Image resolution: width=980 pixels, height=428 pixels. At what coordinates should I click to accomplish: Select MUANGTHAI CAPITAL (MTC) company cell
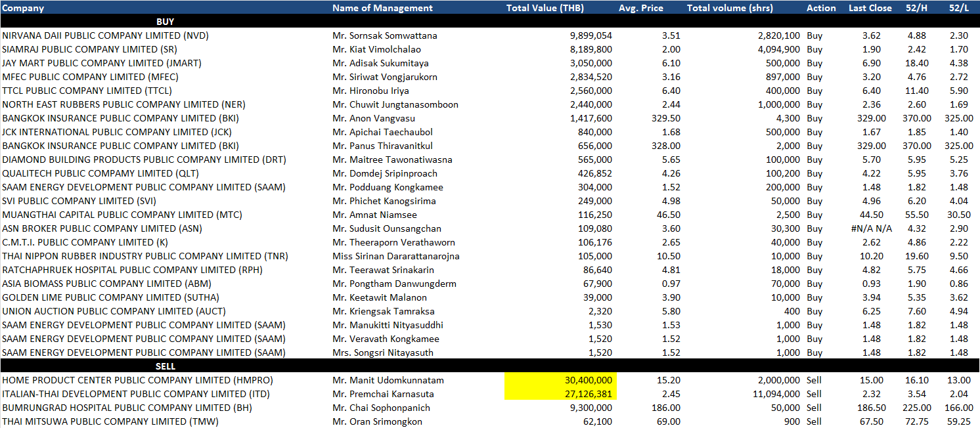pos(122,215)
